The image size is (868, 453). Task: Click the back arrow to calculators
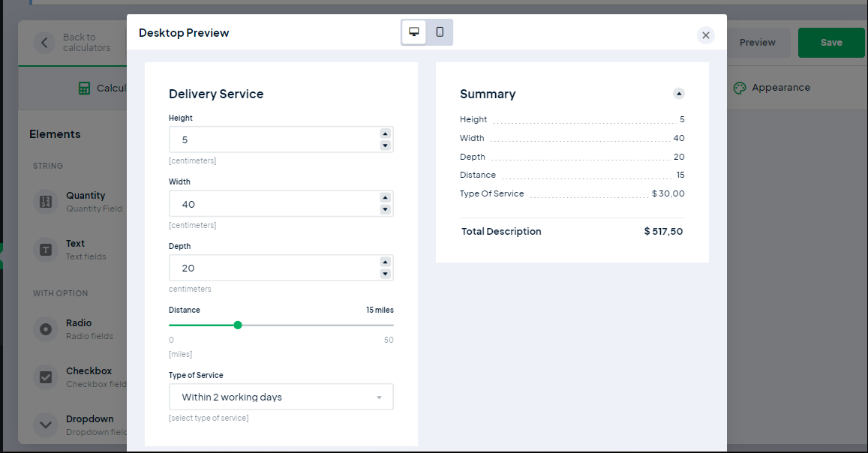tap(44, 43)
